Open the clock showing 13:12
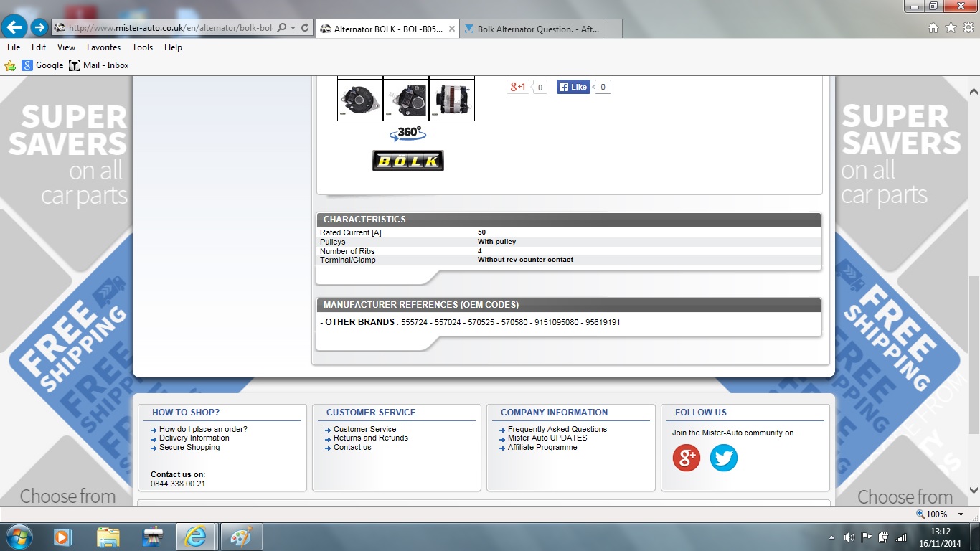Image resolution: width=980 pixels, height=551 pixels. point(941,537)
